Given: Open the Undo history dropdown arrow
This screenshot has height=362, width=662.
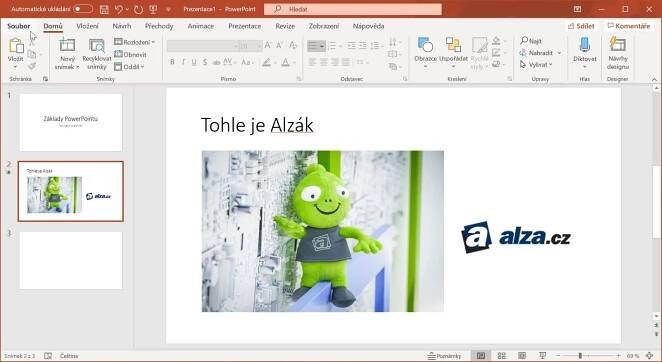Looking at the screenshot, I should (x=127, y=9).
